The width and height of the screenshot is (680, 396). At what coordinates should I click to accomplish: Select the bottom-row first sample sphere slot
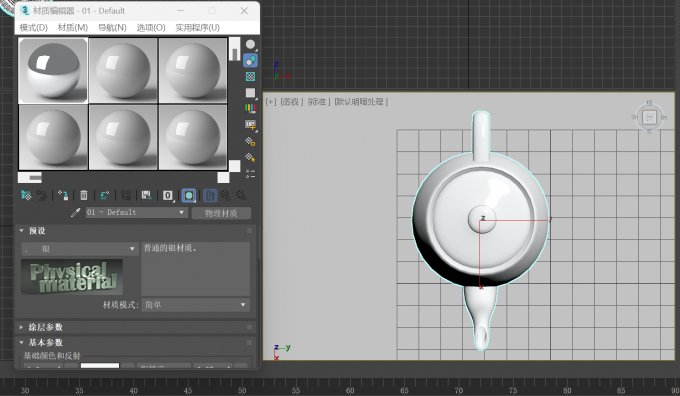53,137
